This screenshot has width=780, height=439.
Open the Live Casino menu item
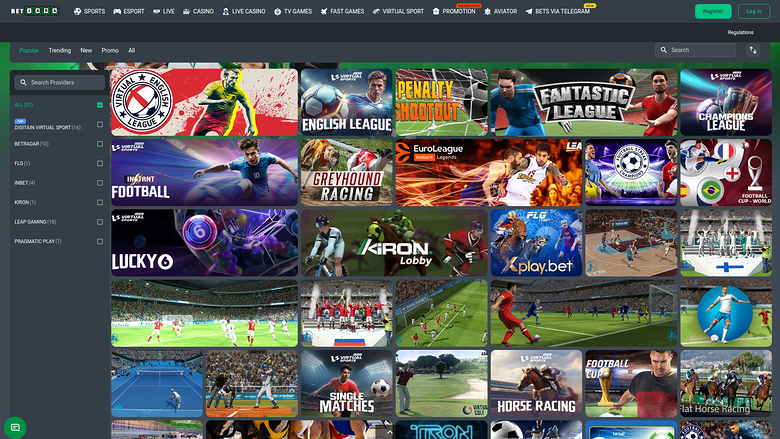click(244, 11)
